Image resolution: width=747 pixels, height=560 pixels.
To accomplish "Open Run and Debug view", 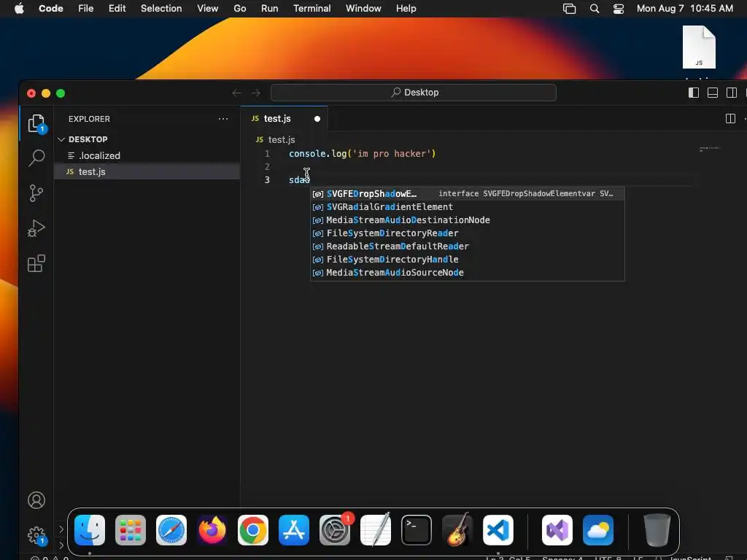I will point(36,228).
